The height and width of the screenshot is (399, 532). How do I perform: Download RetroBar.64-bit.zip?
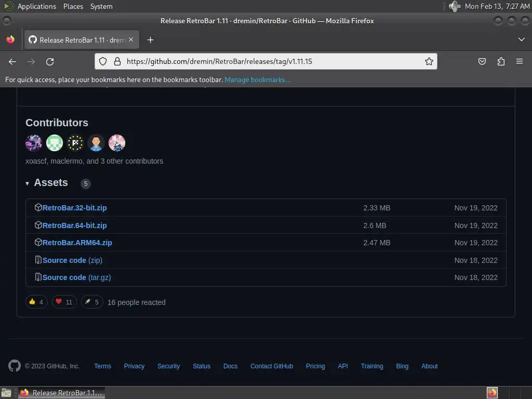pyautogui.click(x=74, y=225)
